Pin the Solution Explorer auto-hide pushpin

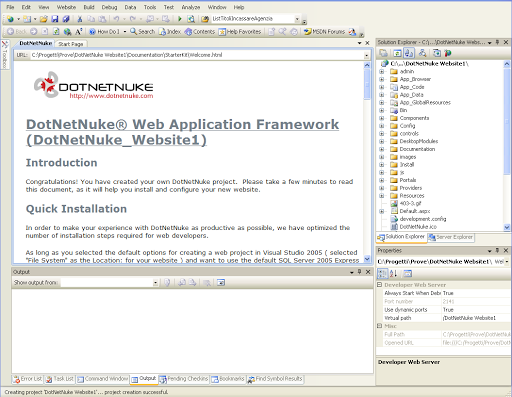click(x=498, y=42)
